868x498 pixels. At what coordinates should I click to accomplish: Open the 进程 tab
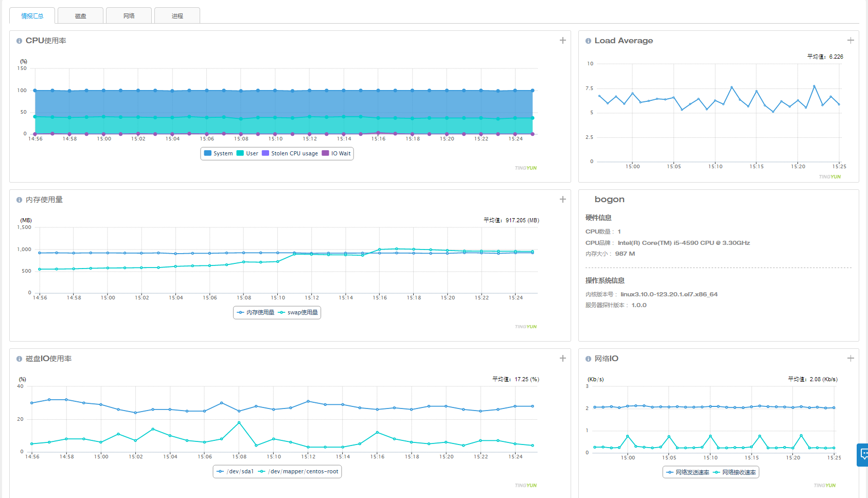point(178,16)
